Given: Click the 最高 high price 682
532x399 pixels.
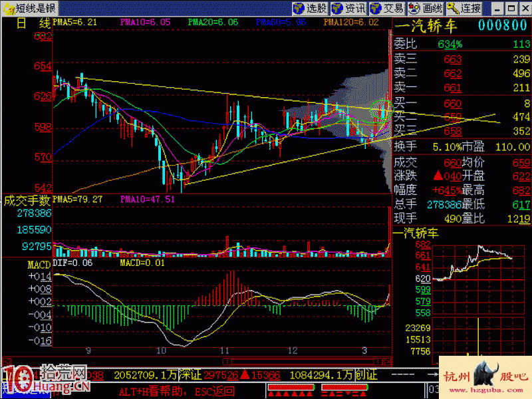Looking at the screenshot, I should [x=521, y=190].
